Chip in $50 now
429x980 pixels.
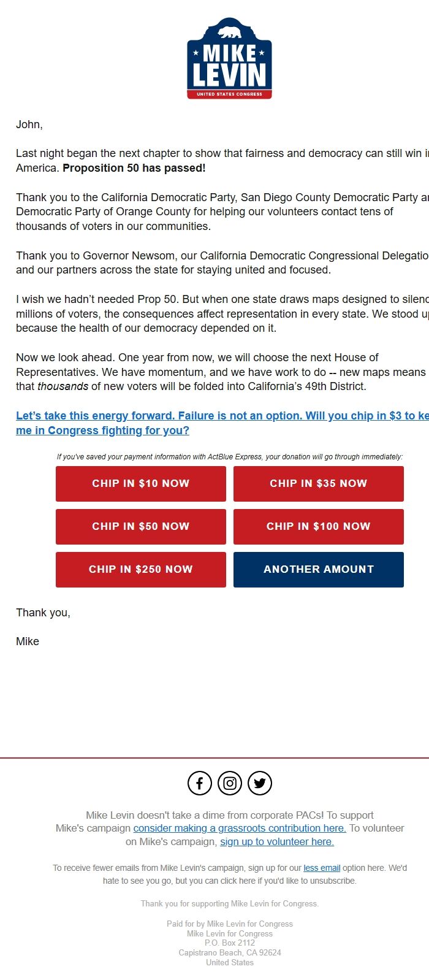pyautogui.click(x=140, y=526)
